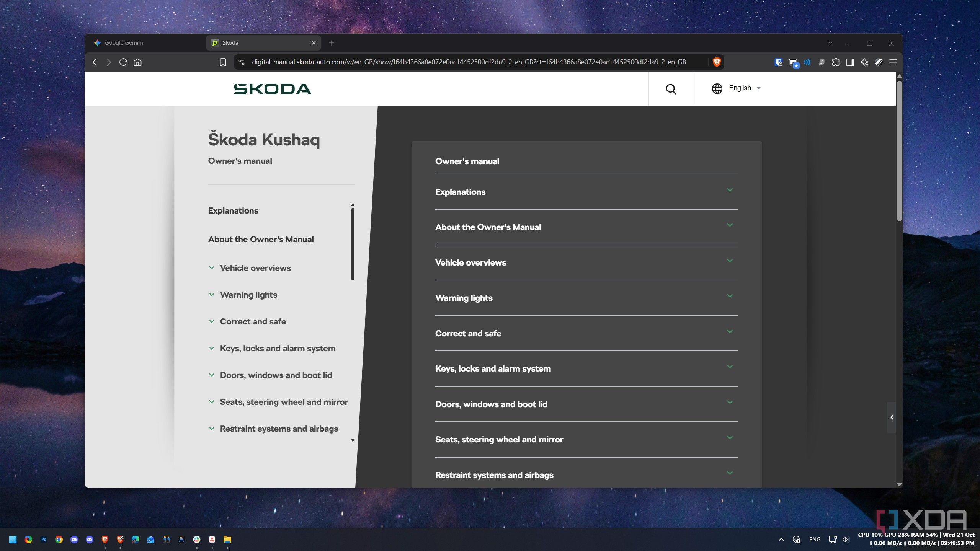Expand Seats, steering wheel and mirror in the sidebar

[x=212, y=402]
